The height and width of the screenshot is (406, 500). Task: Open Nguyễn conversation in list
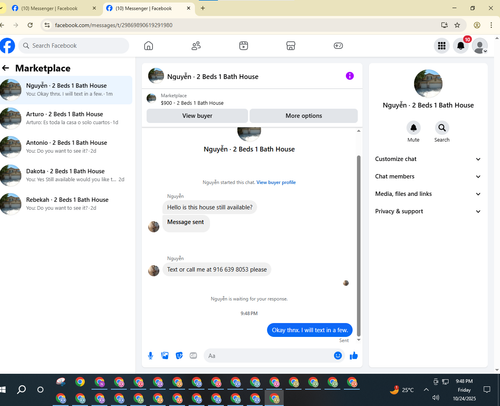tap(66, 90)
